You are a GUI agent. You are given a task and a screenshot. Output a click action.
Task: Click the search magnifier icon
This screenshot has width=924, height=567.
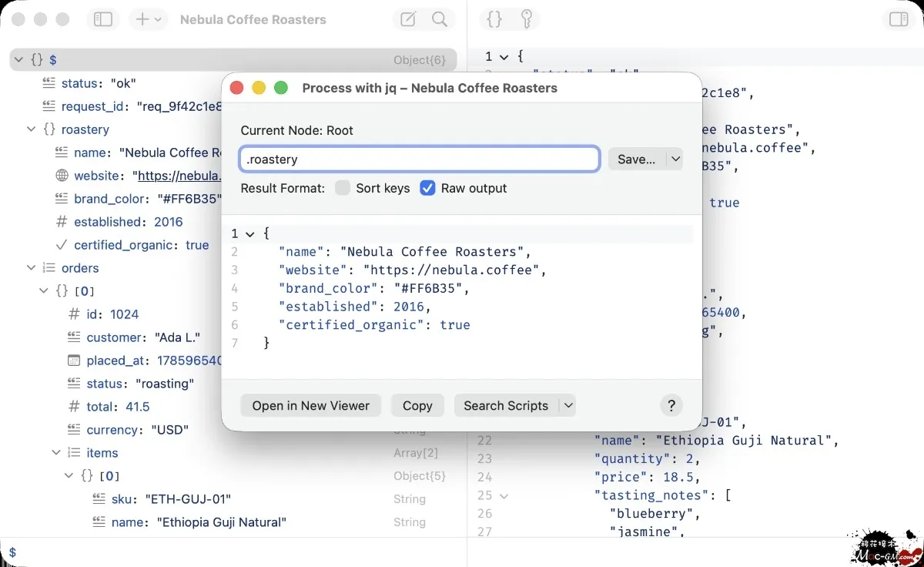[440, 19]
